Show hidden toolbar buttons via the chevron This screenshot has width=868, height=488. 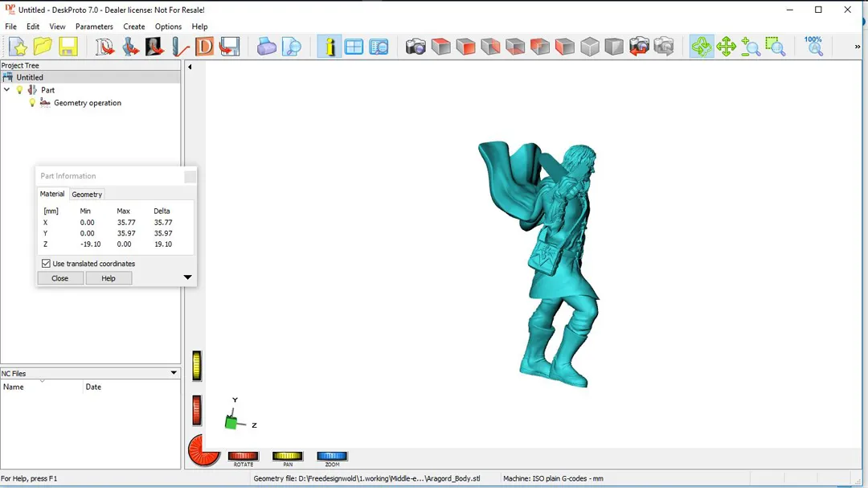(x=858, y=47)
